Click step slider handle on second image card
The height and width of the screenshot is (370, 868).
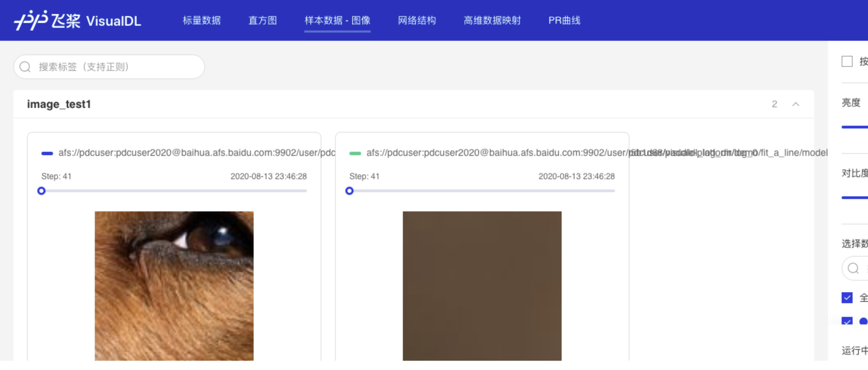click(x=349, y=191)
